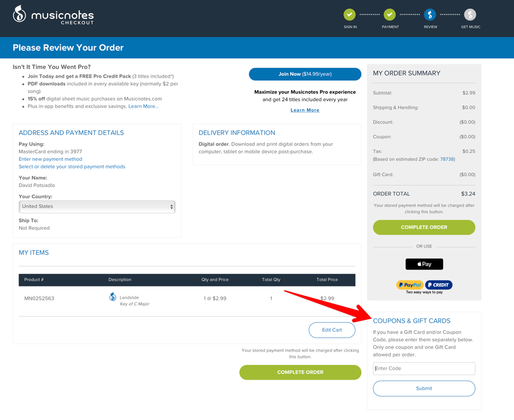Open the bold underlined Learn More link
The width and height of the screenshot is (514, 420).
pyautogui.click(x=305, y=110)
